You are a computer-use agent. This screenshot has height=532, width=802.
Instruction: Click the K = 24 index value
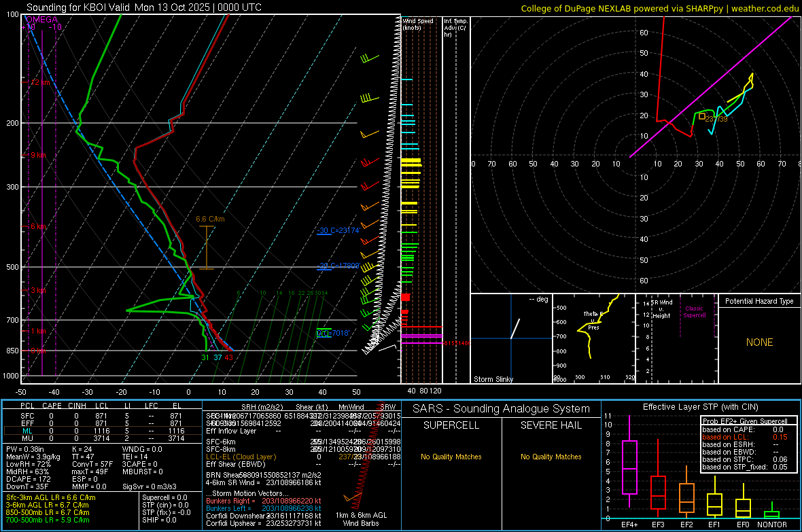coord(82,449)
